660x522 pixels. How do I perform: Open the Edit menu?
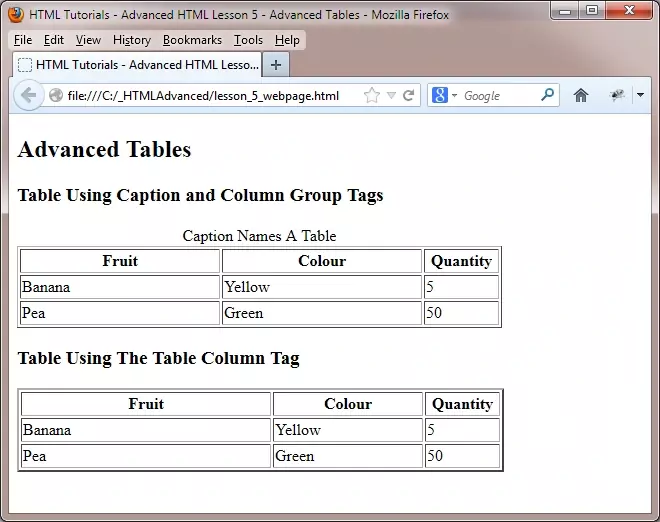(x=54, y=40)
